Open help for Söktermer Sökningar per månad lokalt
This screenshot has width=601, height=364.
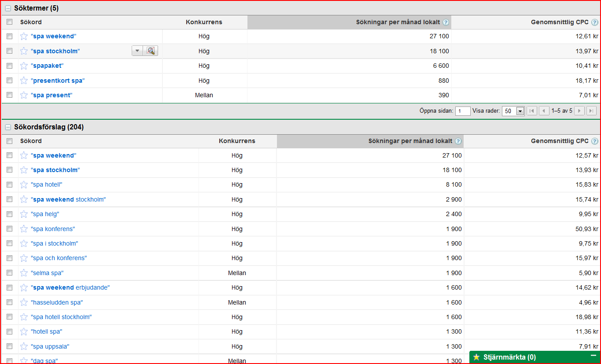point(446,22)
